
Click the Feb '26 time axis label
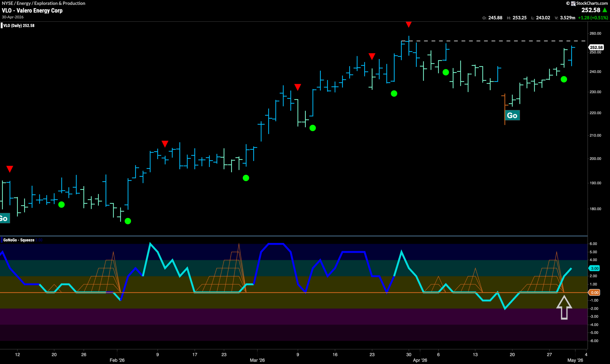coord(117,360)
